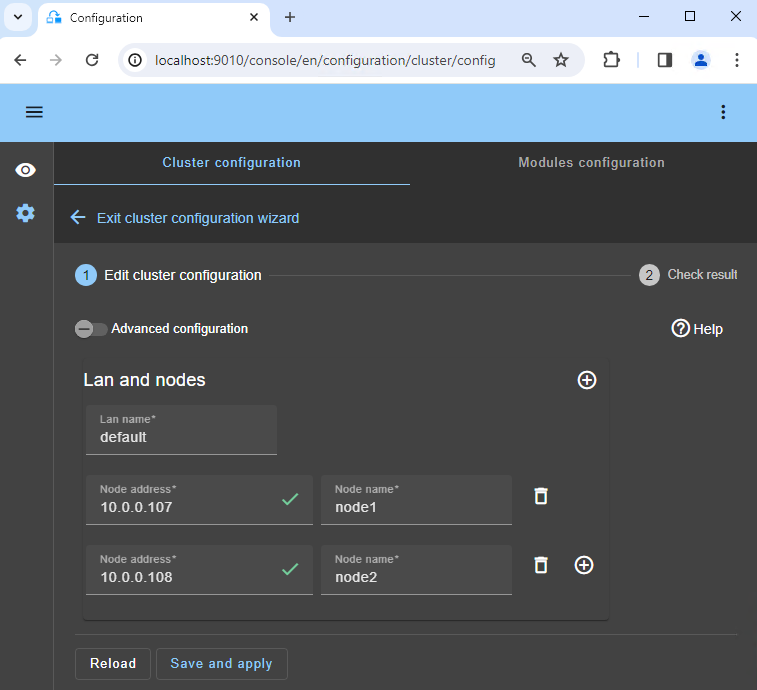Click the eye monitoring icon in sidebar
Viewport: 757px width, 690px height.
tap(25, 170)
